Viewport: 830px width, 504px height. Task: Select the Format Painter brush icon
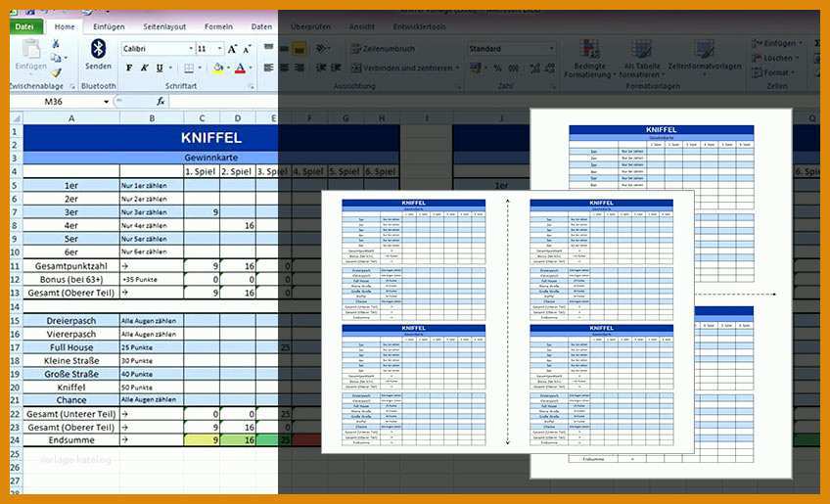click(x=56, y=72)
